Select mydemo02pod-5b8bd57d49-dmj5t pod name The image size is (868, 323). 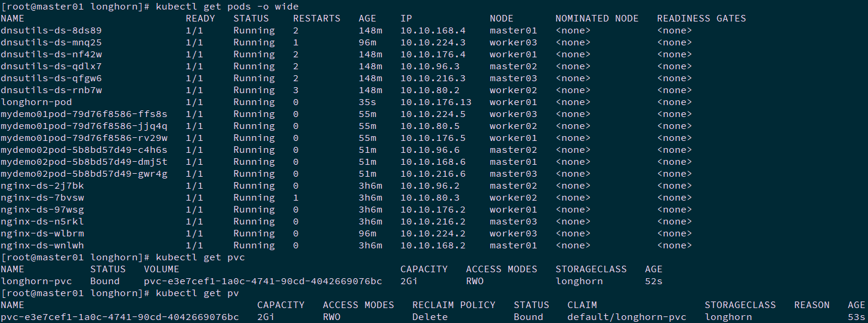tap(84, 162)
